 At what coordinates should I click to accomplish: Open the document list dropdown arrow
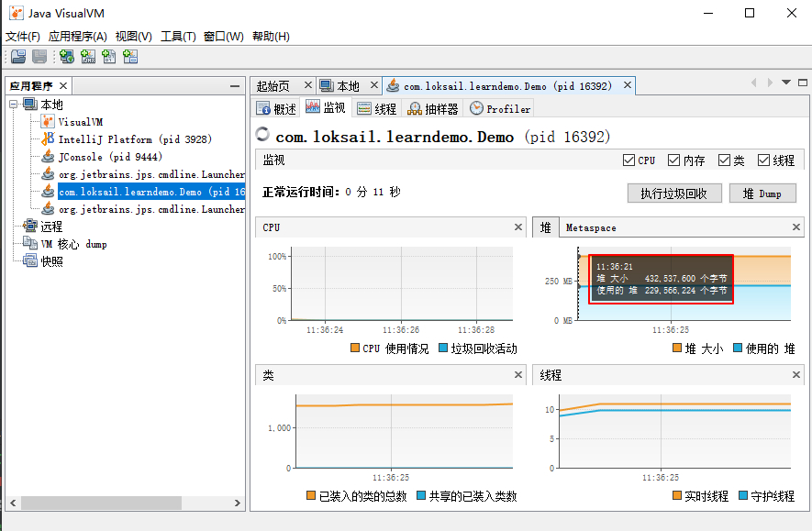pos(786,83)
